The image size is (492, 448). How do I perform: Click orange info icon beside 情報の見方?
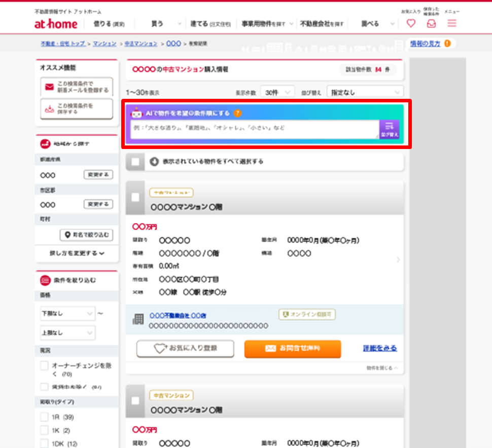point(447,44)
